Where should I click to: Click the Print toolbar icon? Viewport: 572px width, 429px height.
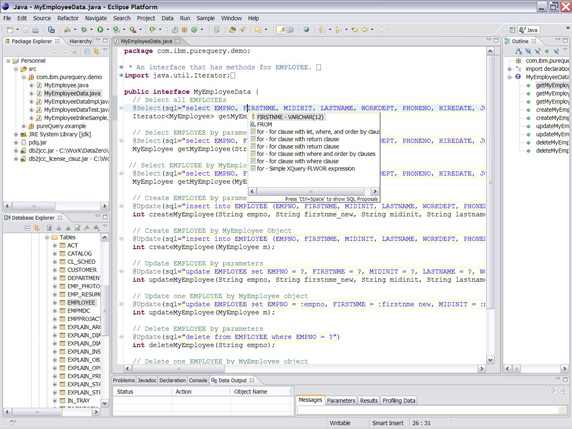point(35,30)
